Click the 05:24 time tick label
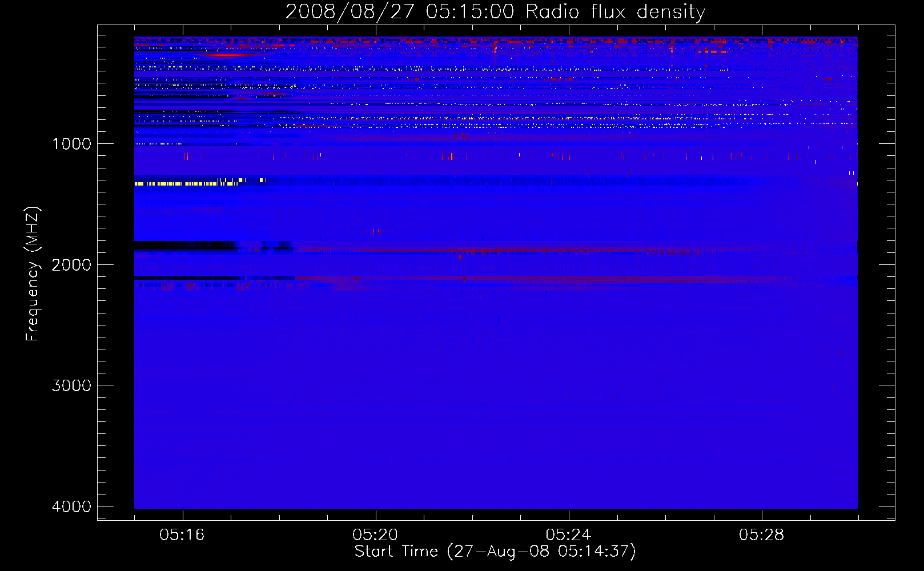This screenshot has height=571, width=924. point(568,535)
